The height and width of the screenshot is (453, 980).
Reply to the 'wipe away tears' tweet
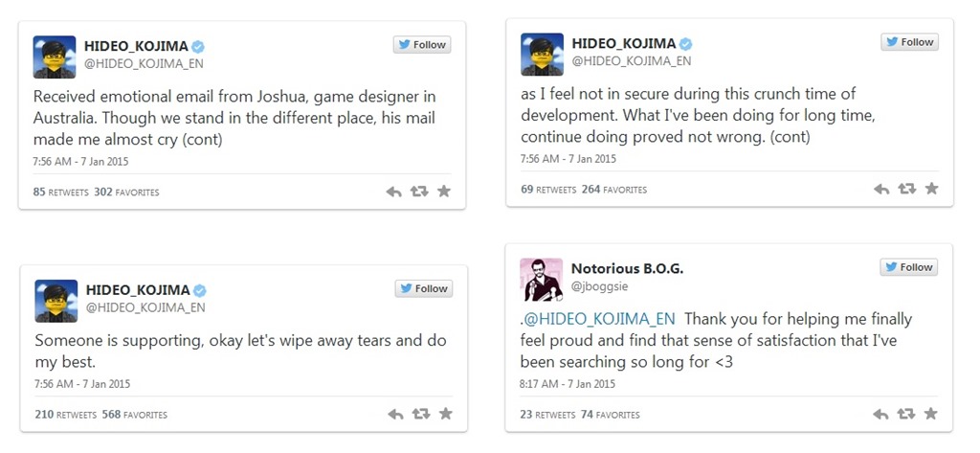[x=395, y=415]
